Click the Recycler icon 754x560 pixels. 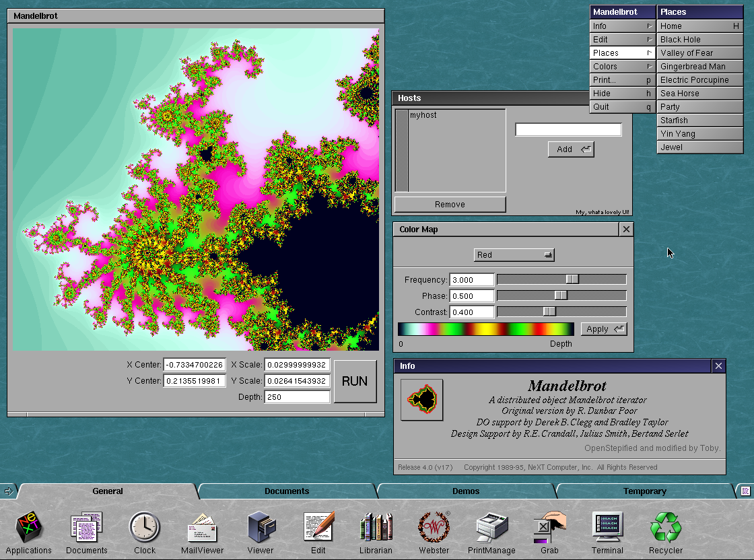665,527
